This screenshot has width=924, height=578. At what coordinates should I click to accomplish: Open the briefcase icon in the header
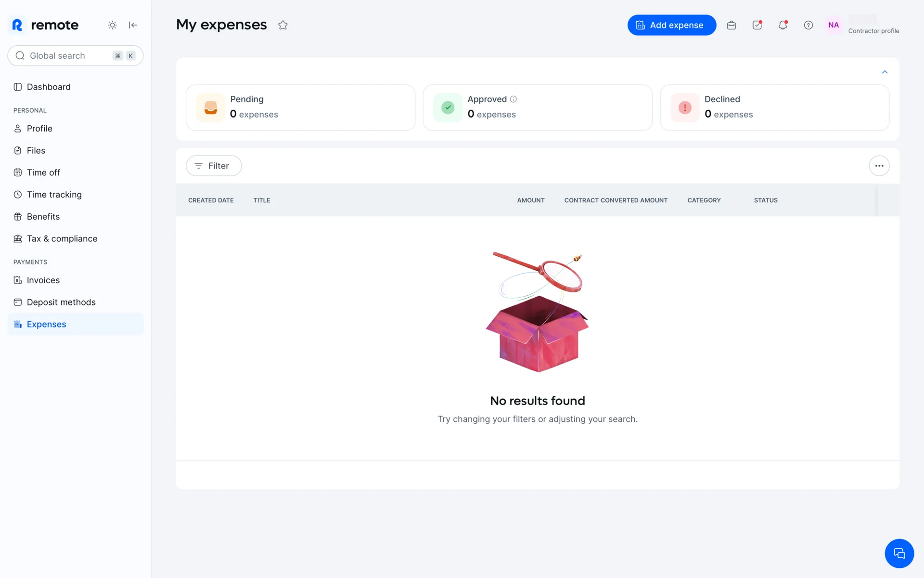coord(731,25)
